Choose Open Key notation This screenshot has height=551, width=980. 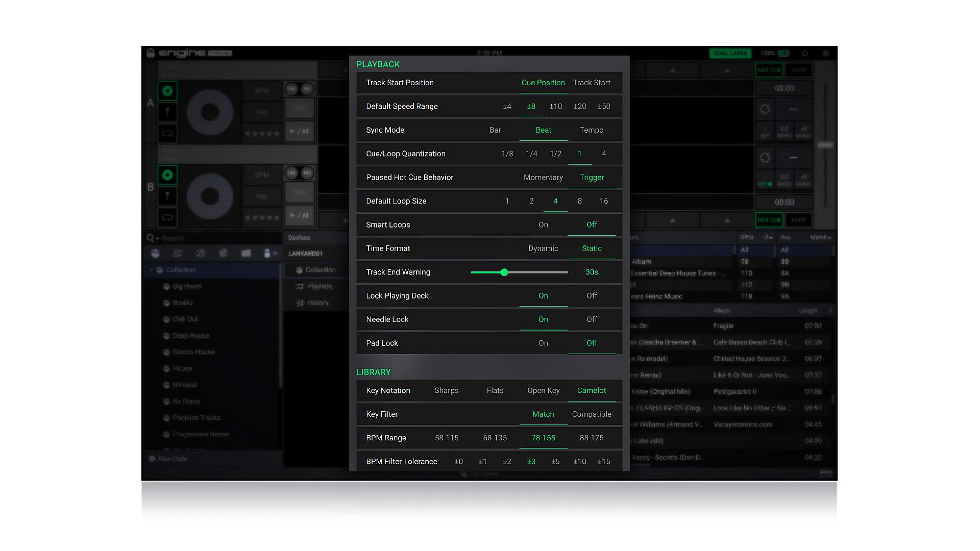coord(543,391)
